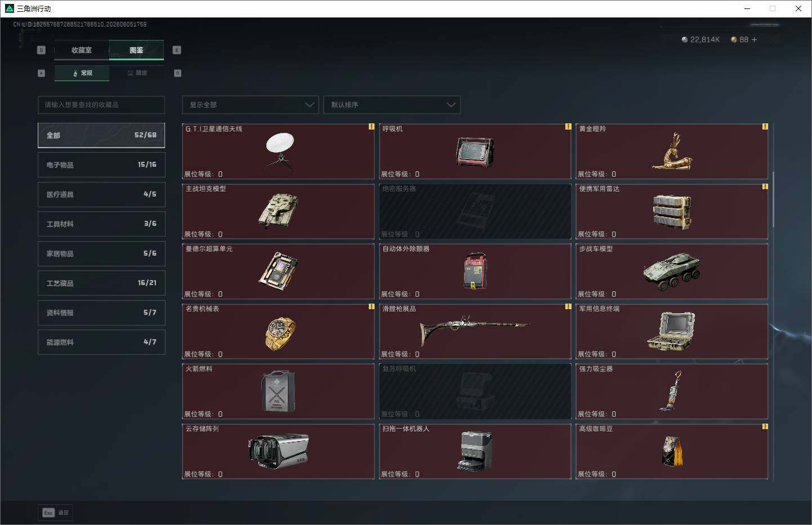Image resolution: width=812 pixels, height=525 pixels.
Task: Open the 滑膛枪展品 musket image
Action: [x=475, y=332]
